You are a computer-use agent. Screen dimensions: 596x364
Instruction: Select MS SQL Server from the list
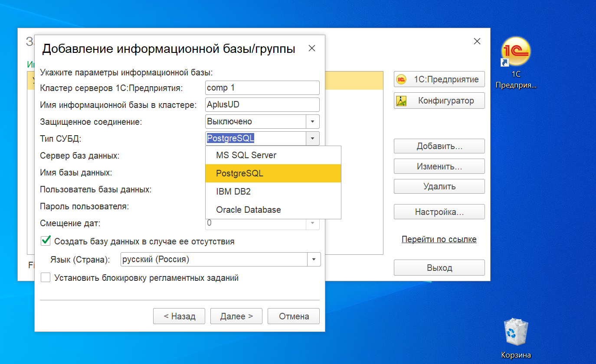(x=273, y=155)
